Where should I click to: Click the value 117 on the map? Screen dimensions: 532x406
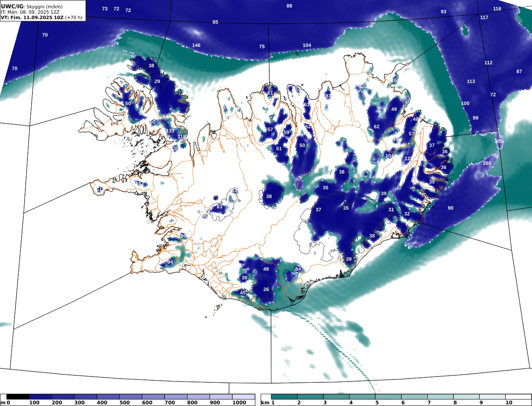click(x=484, y=17)
